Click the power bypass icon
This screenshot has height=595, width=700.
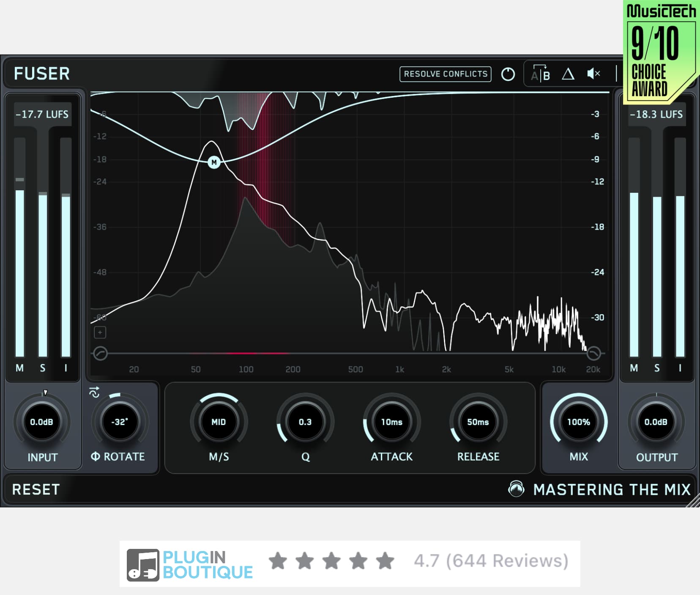508,74
